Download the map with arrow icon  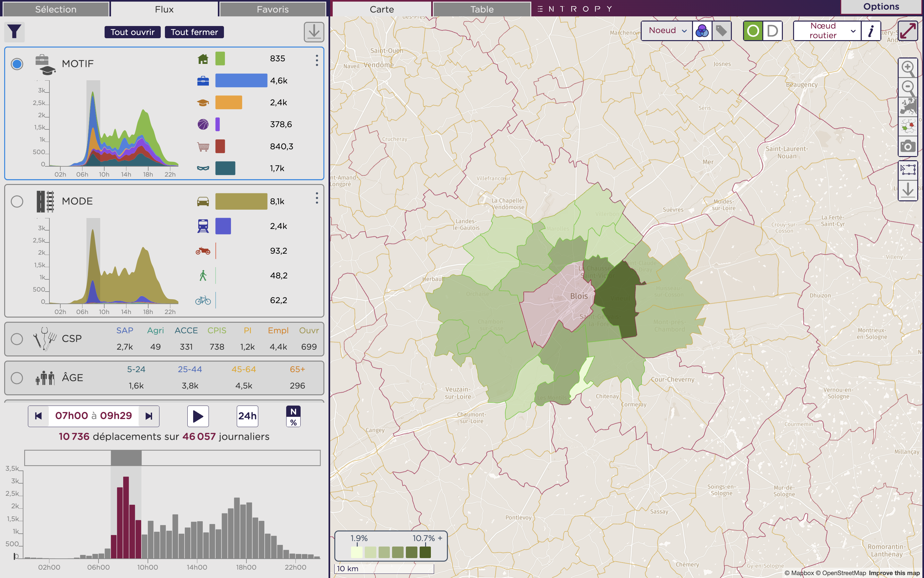tap(908, 190)
